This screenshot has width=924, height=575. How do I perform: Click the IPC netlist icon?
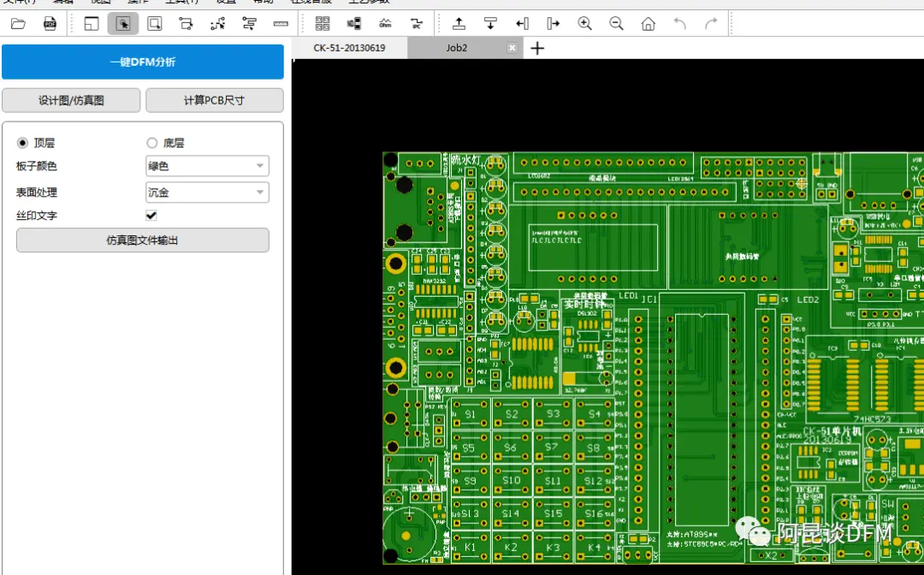(417, 24)
